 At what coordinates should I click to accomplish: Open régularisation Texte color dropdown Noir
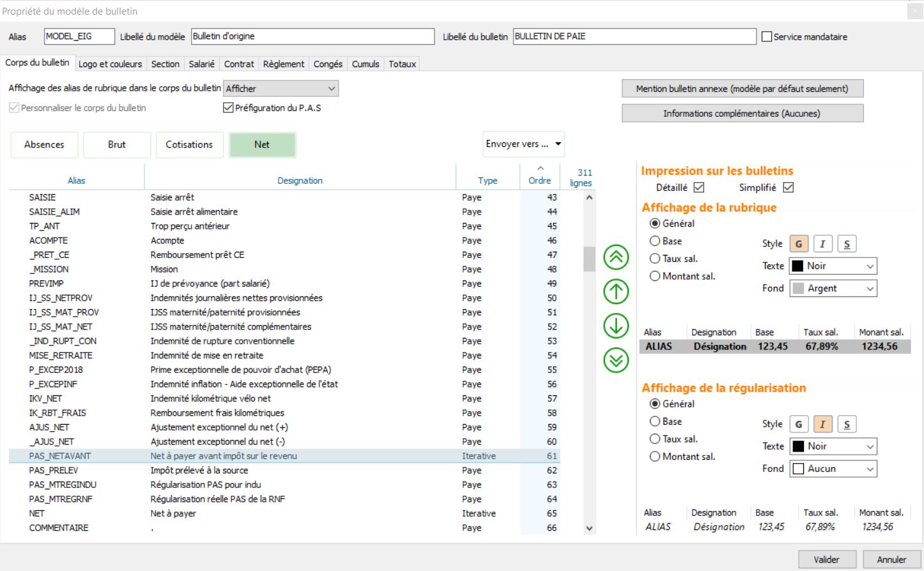coord(833,446)
